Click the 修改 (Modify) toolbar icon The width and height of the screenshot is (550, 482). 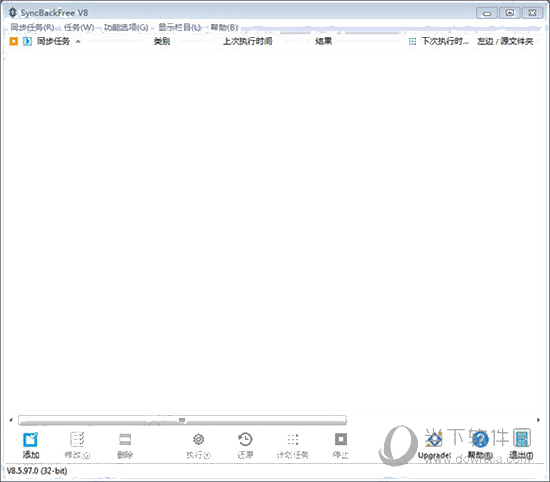(x=77, y=439)
